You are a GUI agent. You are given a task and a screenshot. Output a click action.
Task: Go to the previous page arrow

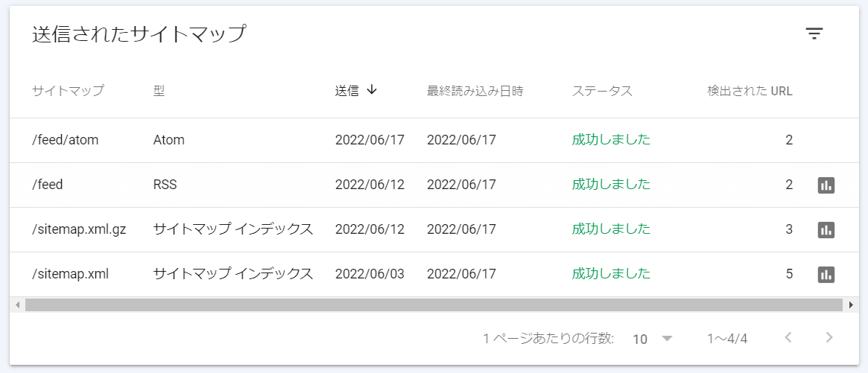click(788, 338)
